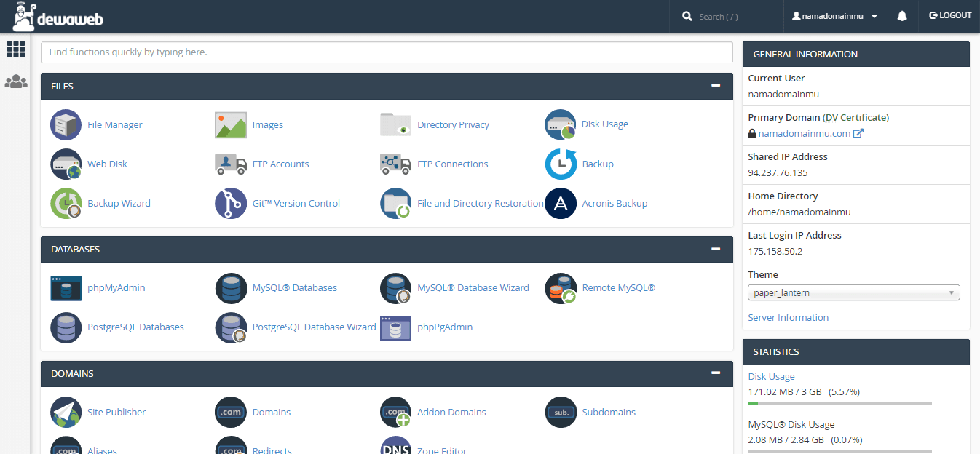Open FTP Connections truck icon
Image resolution: width=980 pixels, height=454 pixels.
point(395,164)
